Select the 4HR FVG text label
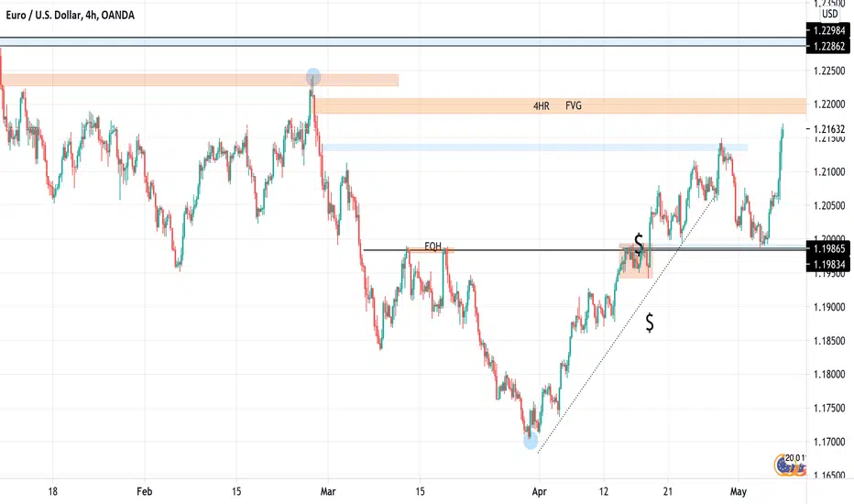Viewport: 854px width, 504px height. coord(557,105)
